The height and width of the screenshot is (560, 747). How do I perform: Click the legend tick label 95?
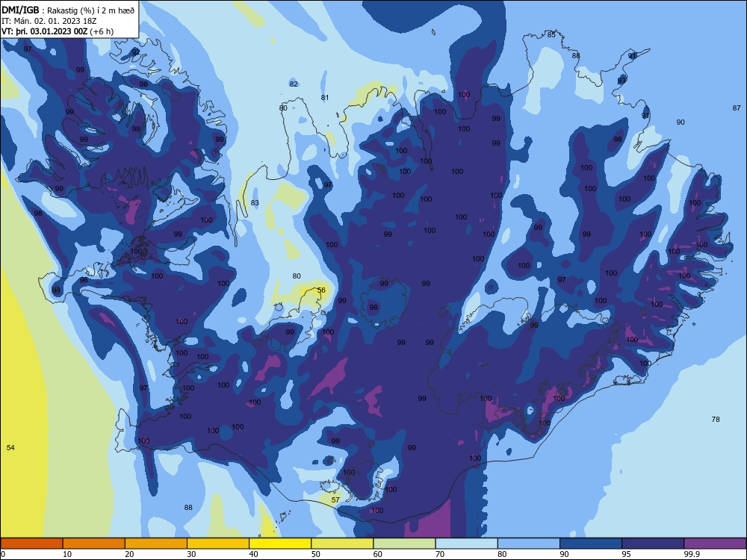[x=626, y=554]
